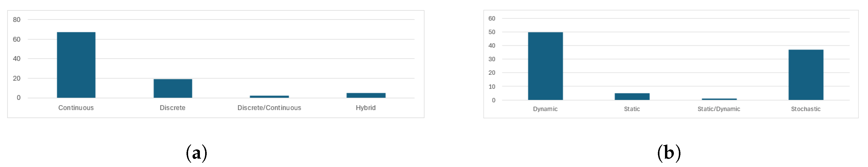
Task: Click the Static/Dynamic category label
Action: coord(719,109)
